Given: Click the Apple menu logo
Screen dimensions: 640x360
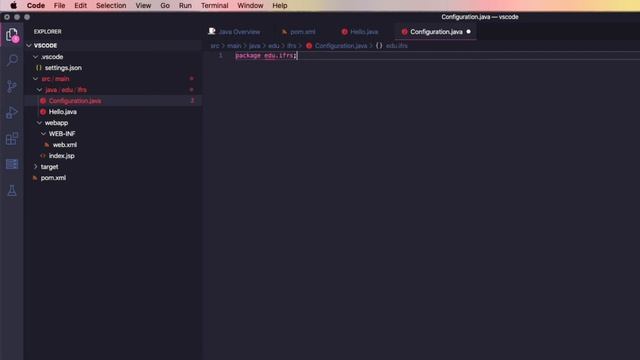Looking at the screenshot, I should click(x=13, y=5).
